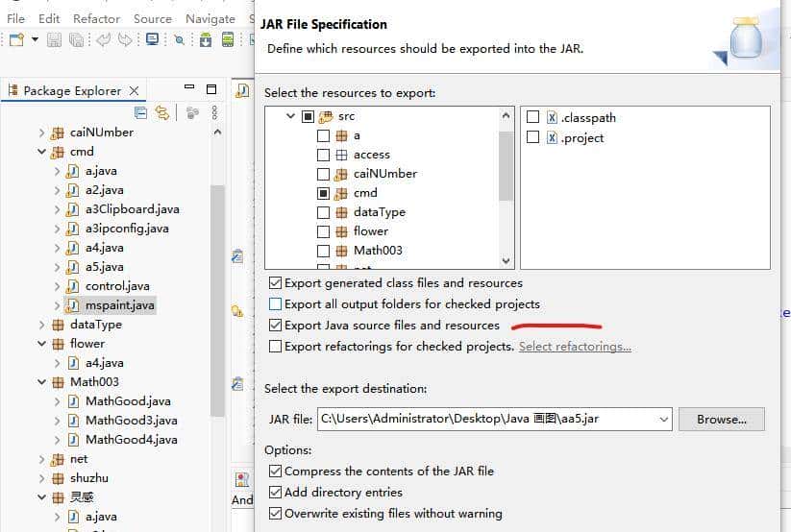
Task: Open the Refactor menu
Action: (x=96, y=18)
